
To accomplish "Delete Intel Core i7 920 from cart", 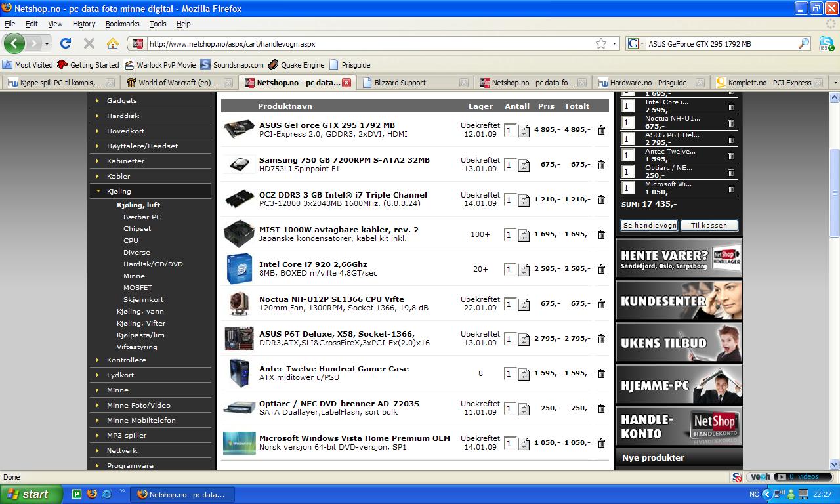I will click(601, 269).
